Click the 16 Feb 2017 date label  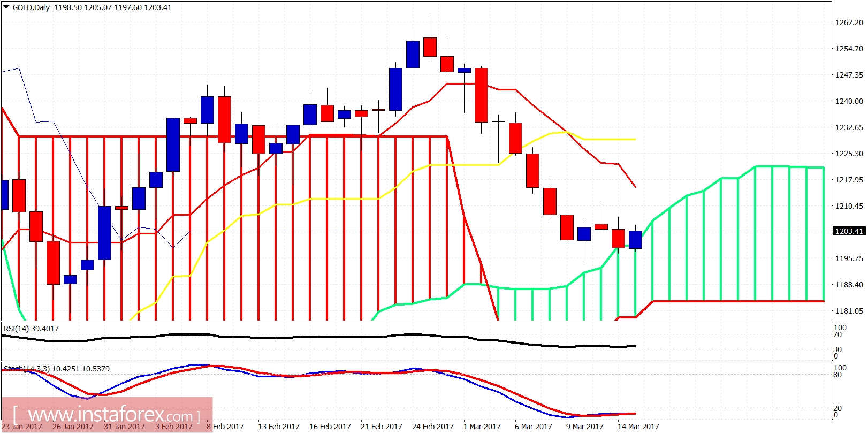(330, 427)
